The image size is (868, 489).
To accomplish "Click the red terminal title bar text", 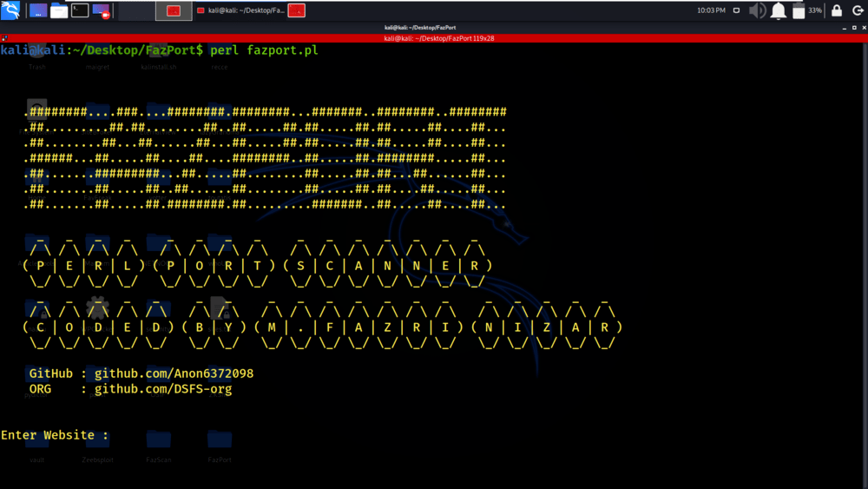I will click(439, 38).
